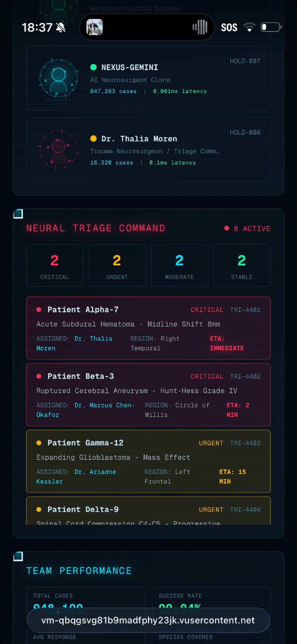Select the Critical count filter tile

click(55, 265)
